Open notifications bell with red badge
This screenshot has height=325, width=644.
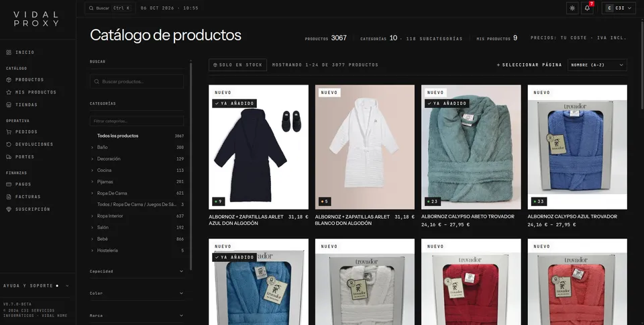click(588, 8)
